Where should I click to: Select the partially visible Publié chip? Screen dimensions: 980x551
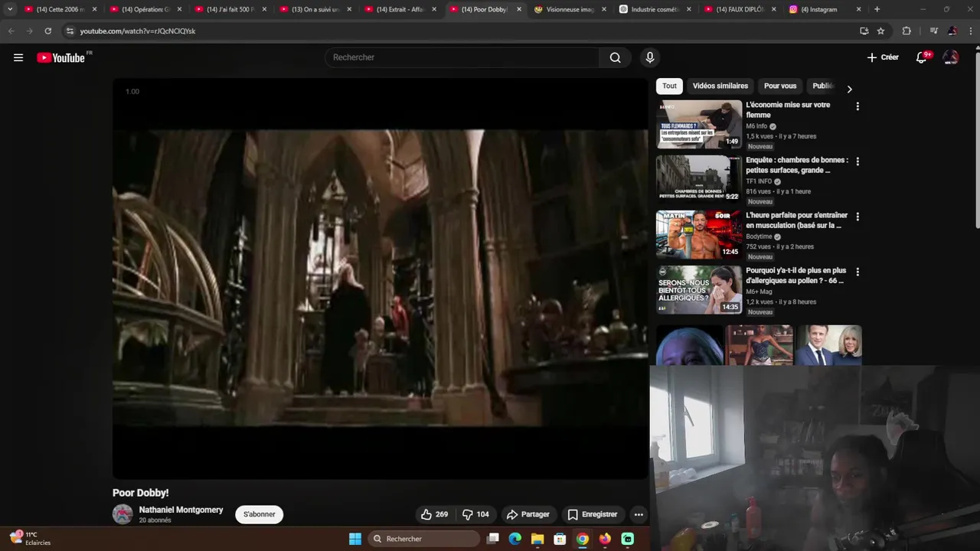(823, 86)
